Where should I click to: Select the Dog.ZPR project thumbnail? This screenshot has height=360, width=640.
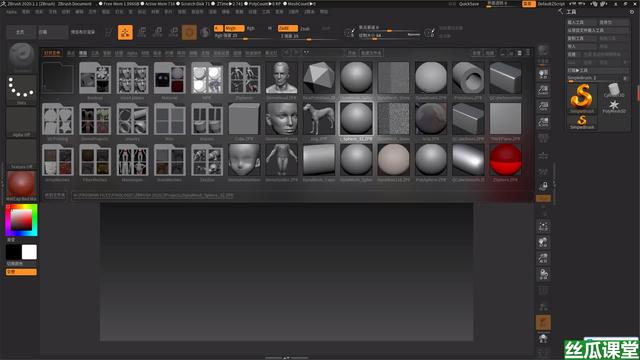pyautogui.click(x=319, y=119)
